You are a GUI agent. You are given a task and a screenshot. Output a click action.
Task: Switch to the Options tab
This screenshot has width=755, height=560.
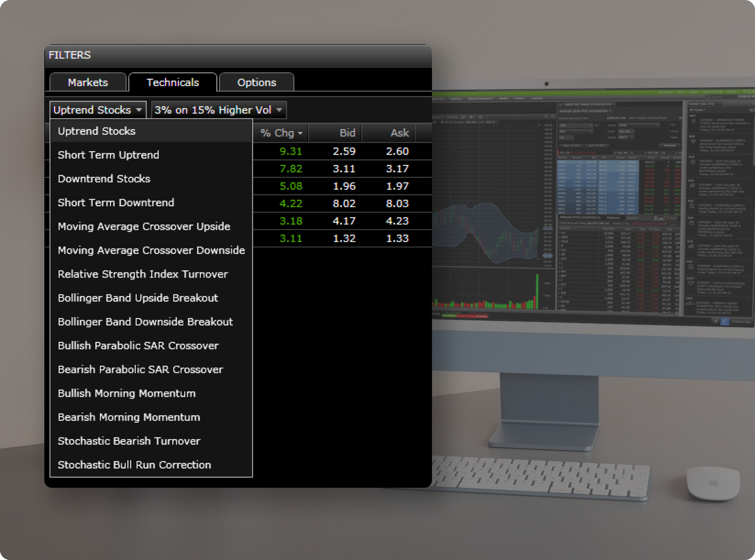[x=257, y=82]
